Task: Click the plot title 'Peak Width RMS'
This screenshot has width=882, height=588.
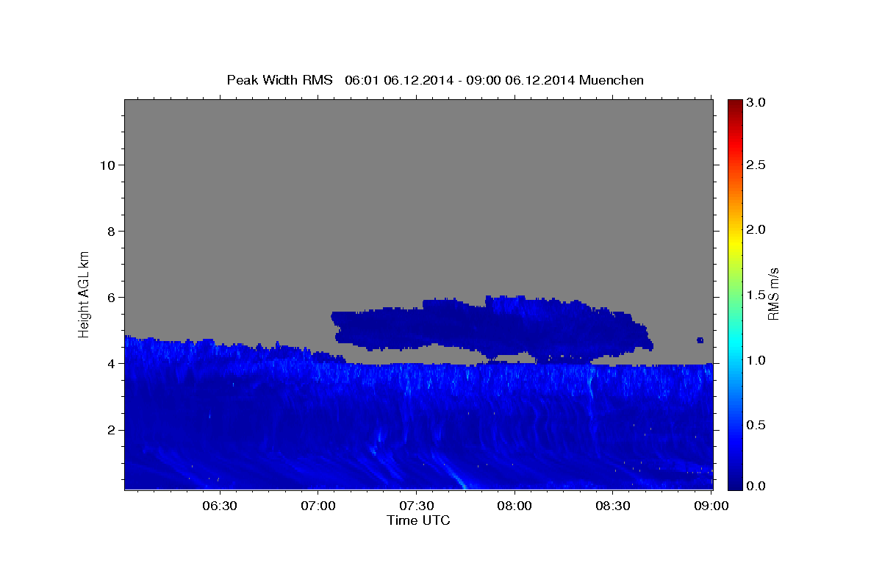Action: click(x=279, y=80)
